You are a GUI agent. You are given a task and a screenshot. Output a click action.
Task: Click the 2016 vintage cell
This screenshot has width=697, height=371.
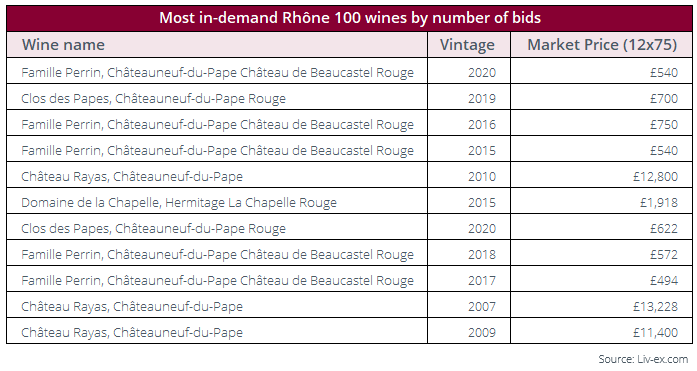(x=482, y=124)
